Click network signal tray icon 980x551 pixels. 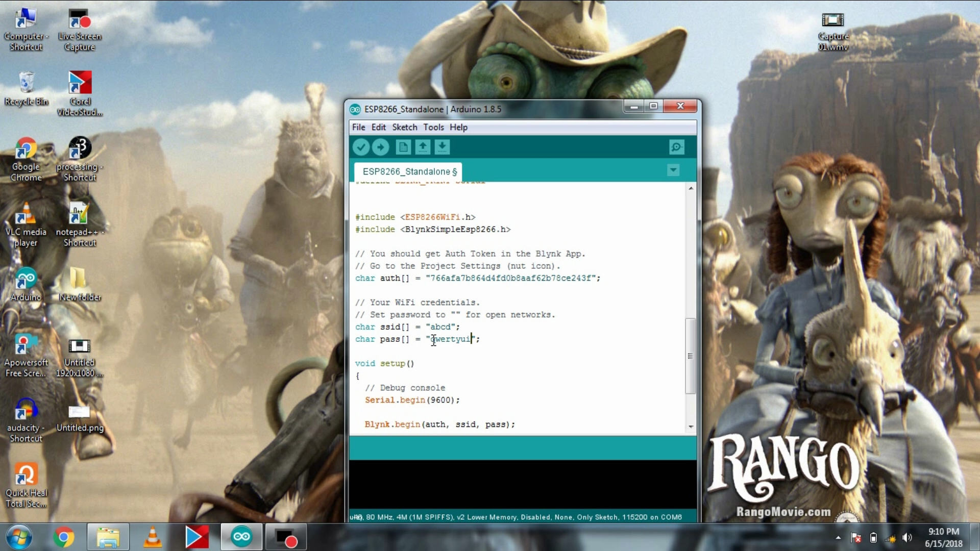[x=891, y=538]
